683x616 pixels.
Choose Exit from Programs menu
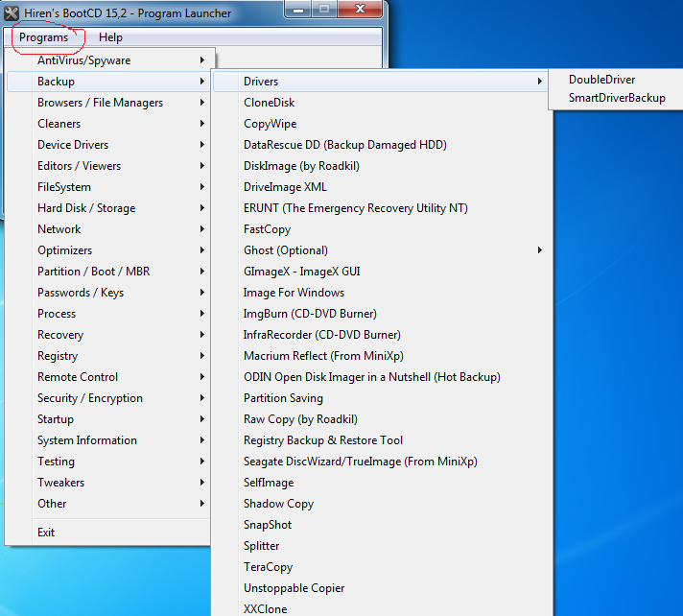click(109, 533)
